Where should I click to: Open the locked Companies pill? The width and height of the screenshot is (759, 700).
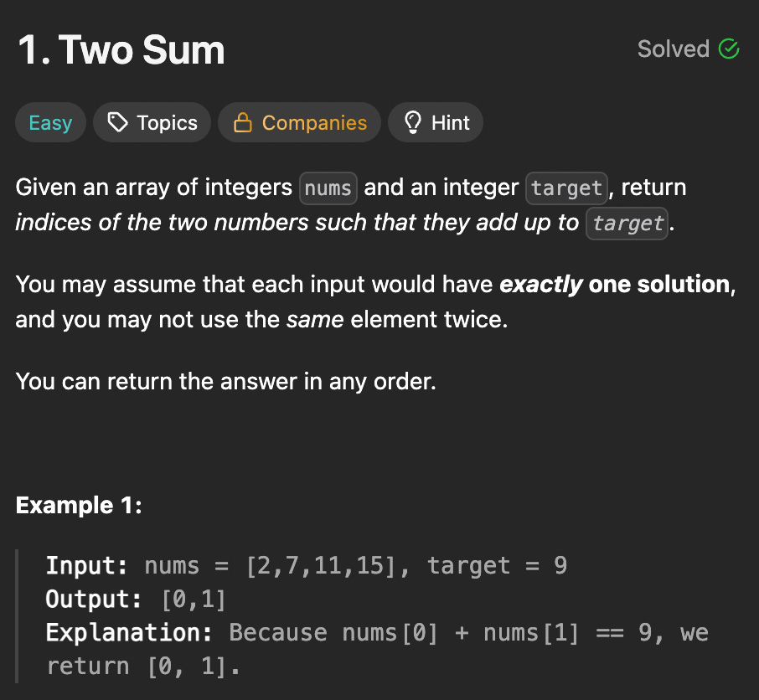(299, 122)
